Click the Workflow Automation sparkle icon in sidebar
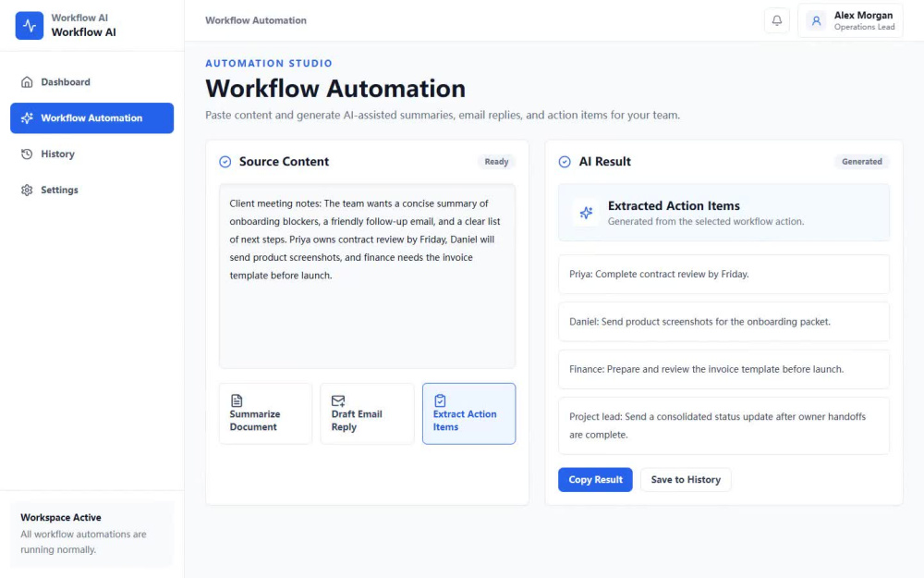The height and width of the screenshot is (578, 924). coord(27,118)
